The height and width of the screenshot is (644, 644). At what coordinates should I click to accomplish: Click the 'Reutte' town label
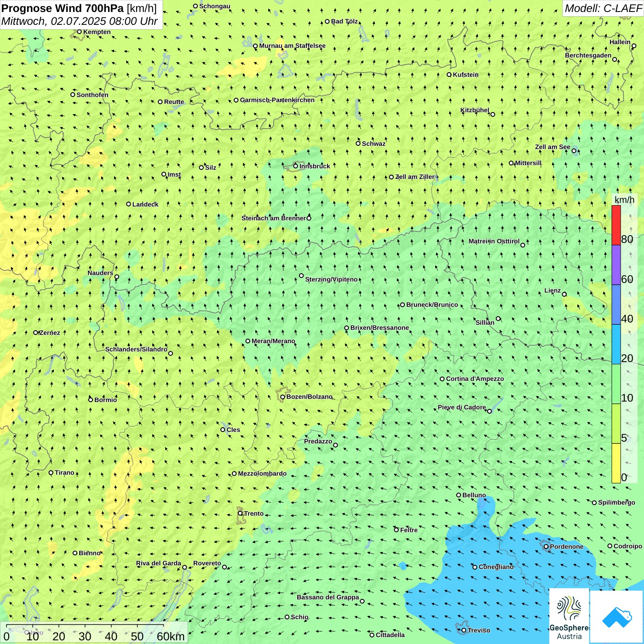click(174, 102)
